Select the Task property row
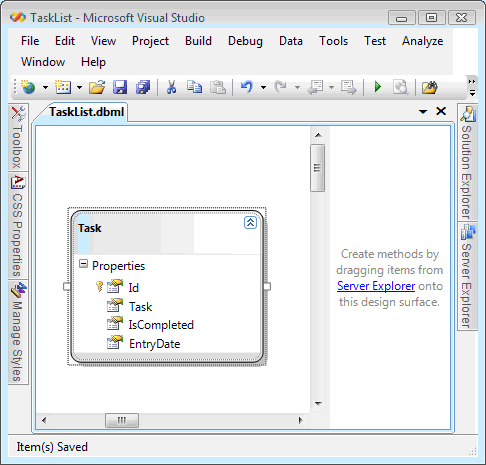The width and height of the screenshot is (486, 465). click(x=167, y=306)
